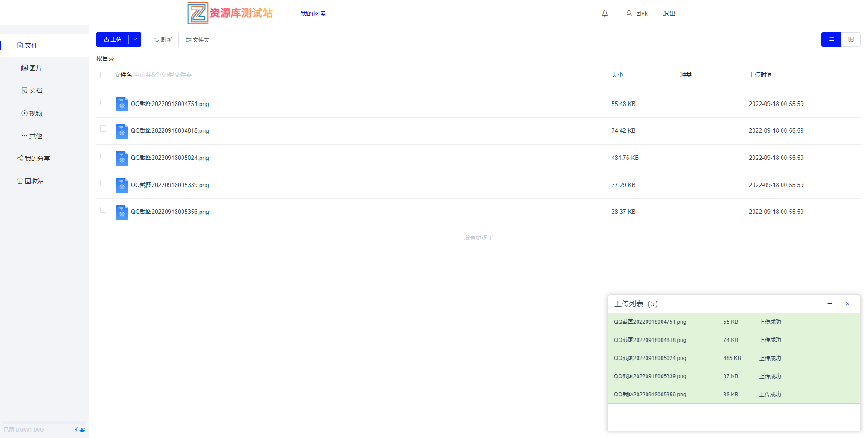
Task: Click the 刷新 refresh button
Action: pos(163,40)
